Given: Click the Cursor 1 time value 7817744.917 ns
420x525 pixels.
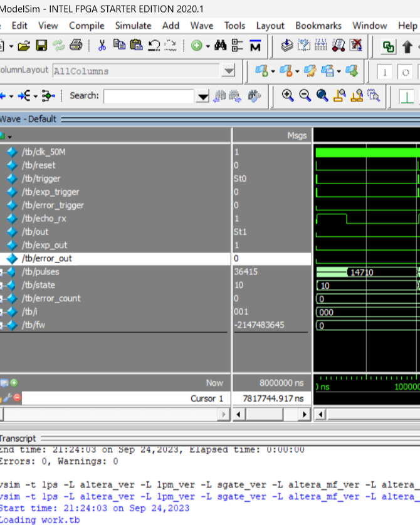Looking at the screenshot, I should click(x=273, y=398).
